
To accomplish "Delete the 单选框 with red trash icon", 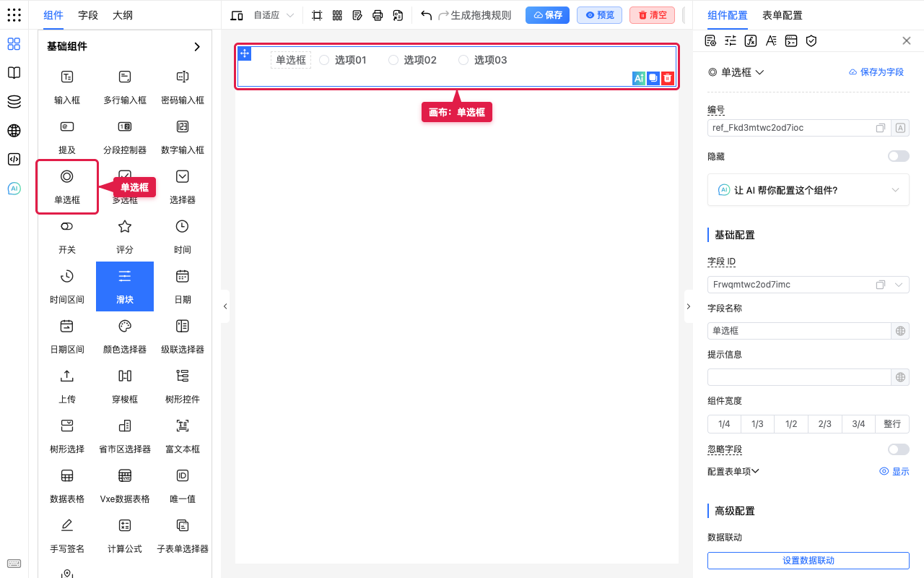I will 668,78.
